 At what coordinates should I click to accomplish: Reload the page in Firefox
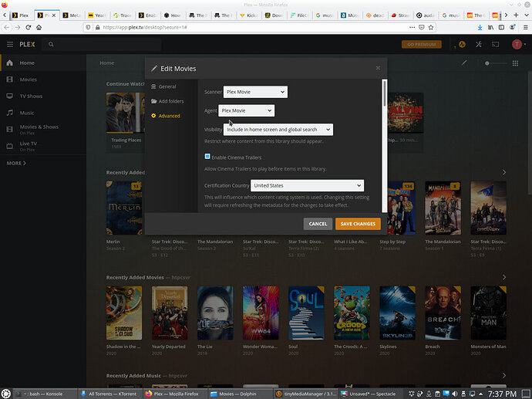[29, 28]
